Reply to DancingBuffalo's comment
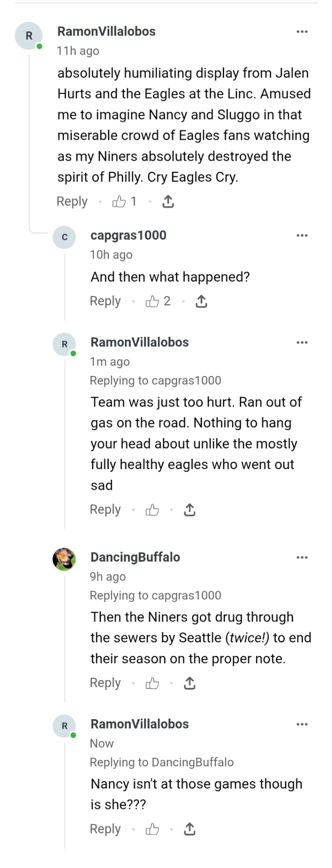This screenshot has width=332, height=868. (105, 683)
